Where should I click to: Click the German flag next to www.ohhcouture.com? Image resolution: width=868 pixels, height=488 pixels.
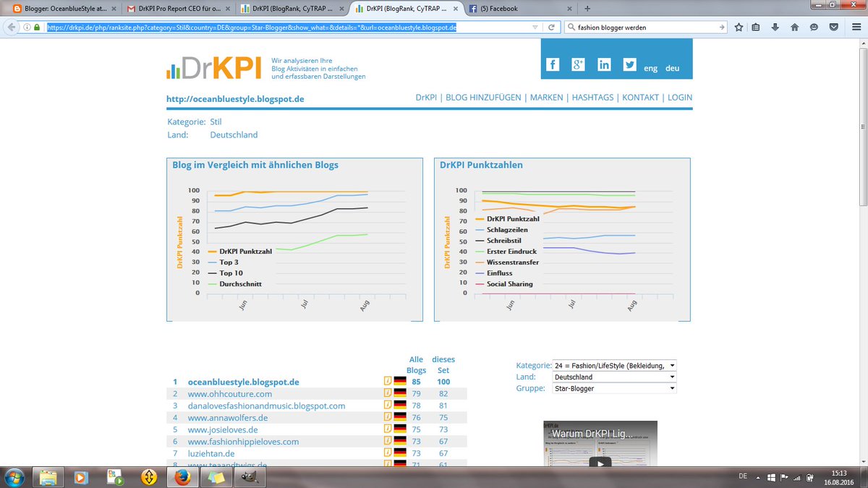click(400, 393)
